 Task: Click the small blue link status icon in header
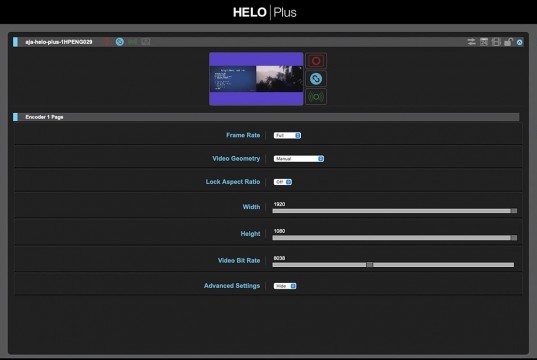click(120, 42)
